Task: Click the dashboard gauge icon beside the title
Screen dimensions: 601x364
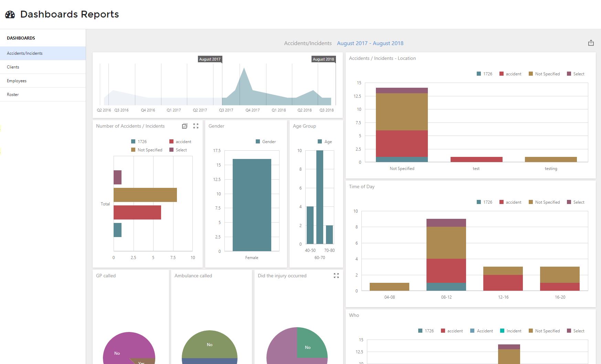Action: pos(10,14)
